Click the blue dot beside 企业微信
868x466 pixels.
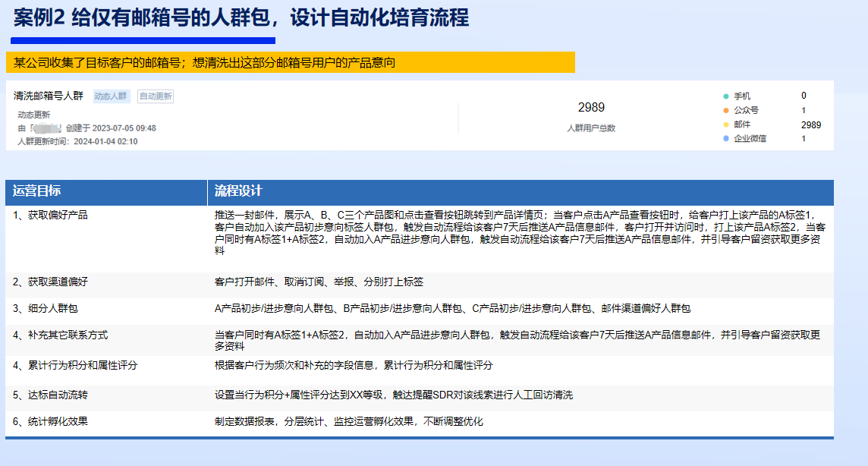[725, 138]
